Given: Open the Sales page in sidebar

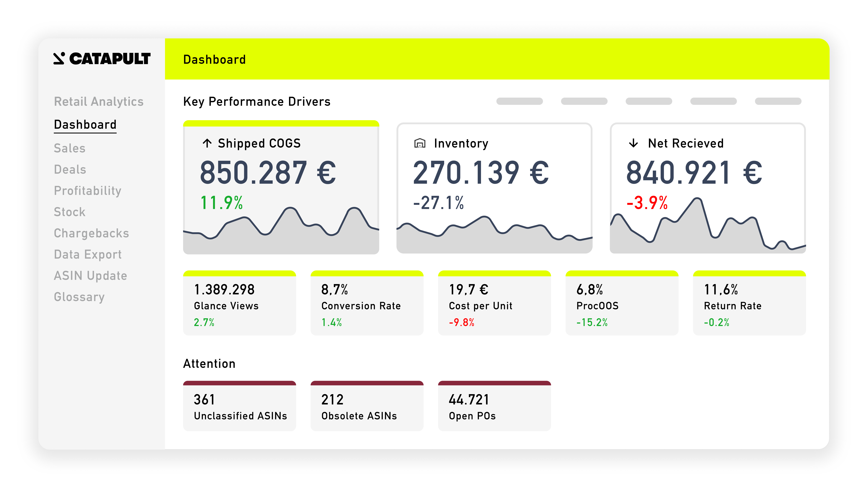Looking at the screenshot, I should click(x=70, y=148).
